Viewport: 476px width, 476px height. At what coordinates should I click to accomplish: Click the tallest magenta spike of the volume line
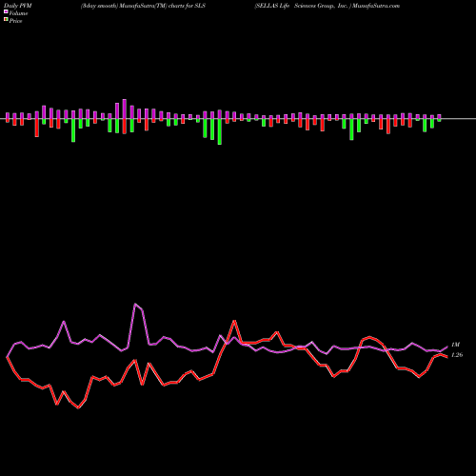pos(135,304)
